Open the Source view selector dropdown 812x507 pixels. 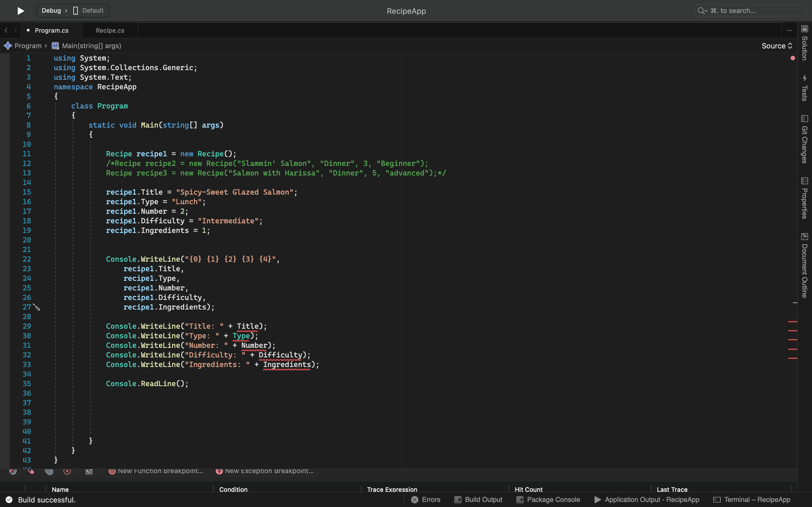[x=777, y=46]
